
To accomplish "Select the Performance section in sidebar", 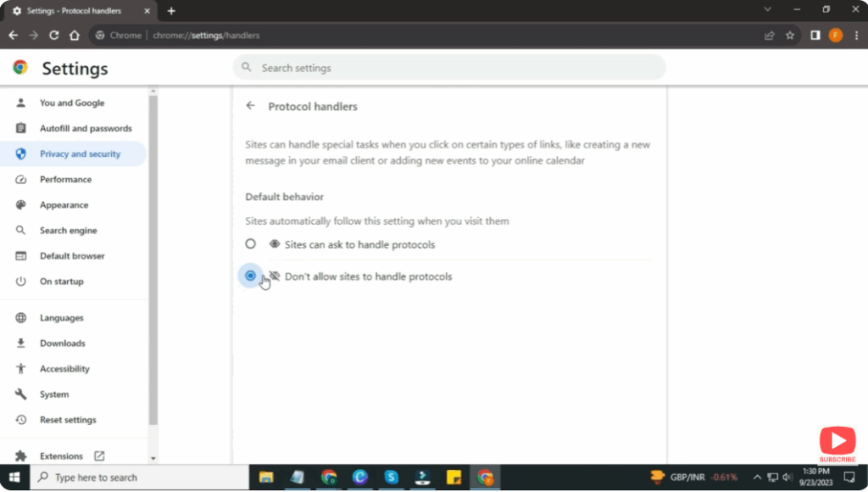I will click(x=67, y=179).
